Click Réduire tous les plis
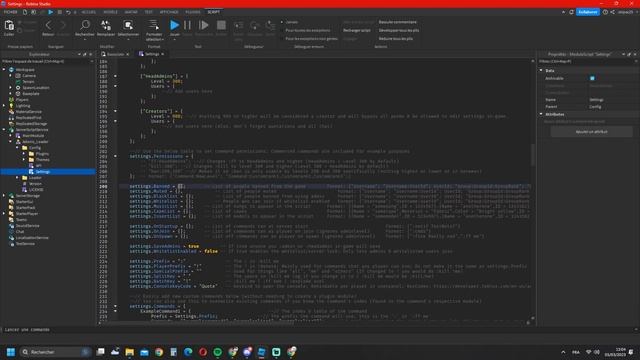The width and height of the screenshot is (640, 360). 396,38
